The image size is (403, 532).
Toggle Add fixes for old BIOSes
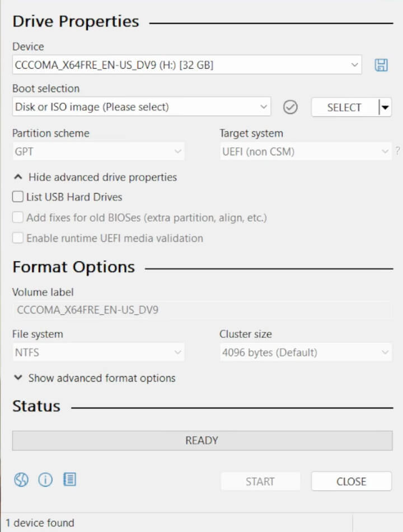coord(18,218)
